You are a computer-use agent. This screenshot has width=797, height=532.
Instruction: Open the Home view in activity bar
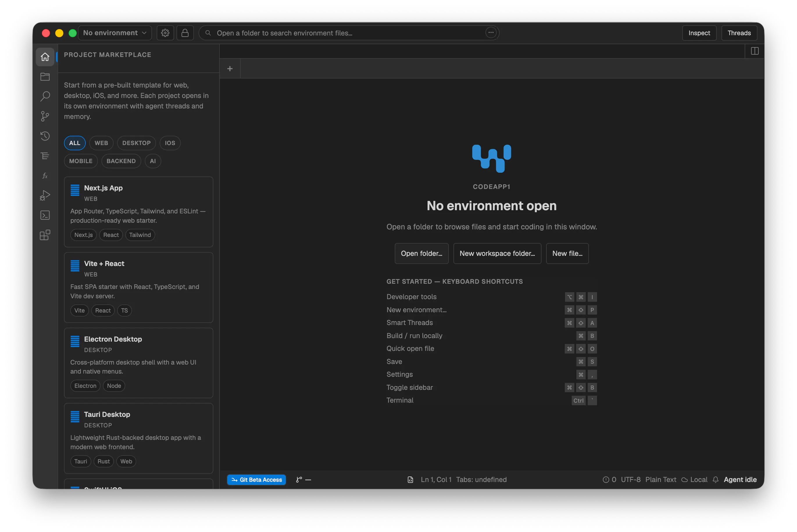[x=45, y=57]
